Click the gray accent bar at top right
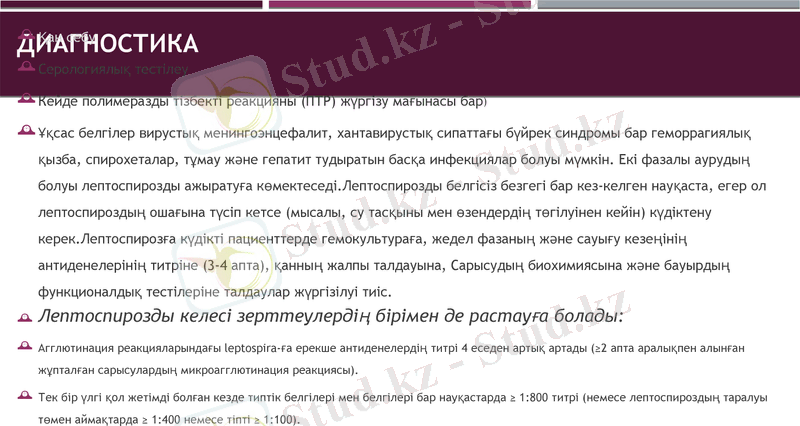800x426 pixels. point(668,4)
